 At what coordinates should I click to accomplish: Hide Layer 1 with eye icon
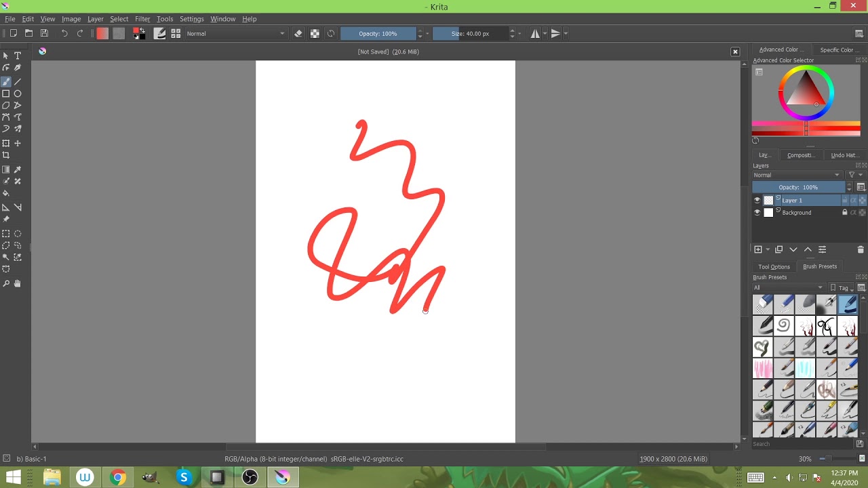(x=757, y=201)
